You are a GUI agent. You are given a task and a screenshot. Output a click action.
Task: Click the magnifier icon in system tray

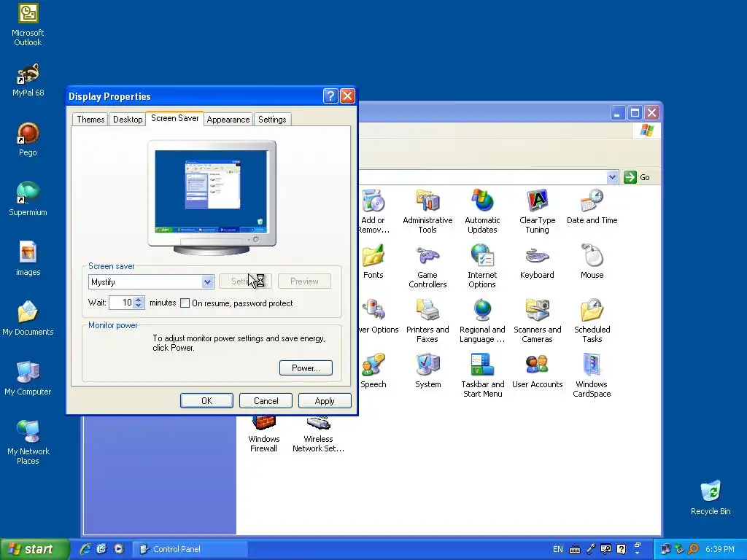(x=693, y=549)
